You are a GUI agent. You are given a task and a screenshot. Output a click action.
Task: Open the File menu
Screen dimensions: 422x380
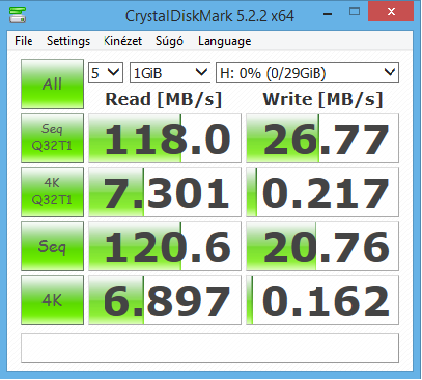point(24,41)
